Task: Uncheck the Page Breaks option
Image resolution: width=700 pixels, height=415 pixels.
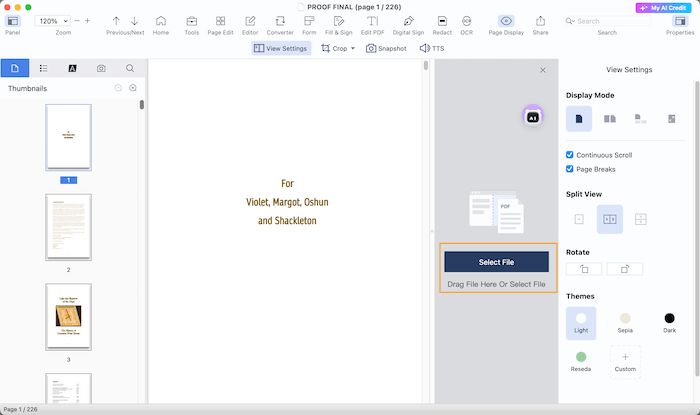Action: pos(570,169)
